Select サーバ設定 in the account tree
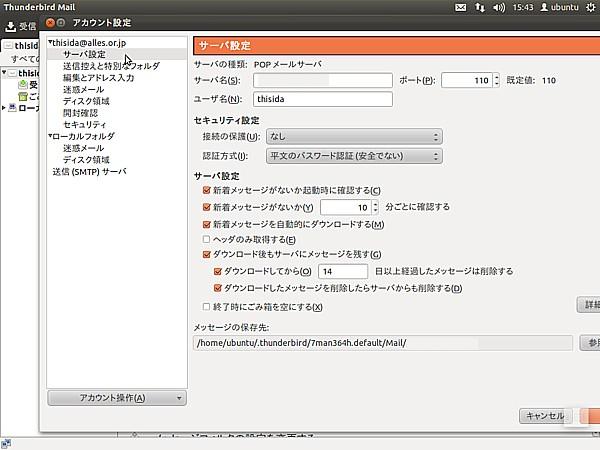600x450 pixels. click(x=85, y=54)
